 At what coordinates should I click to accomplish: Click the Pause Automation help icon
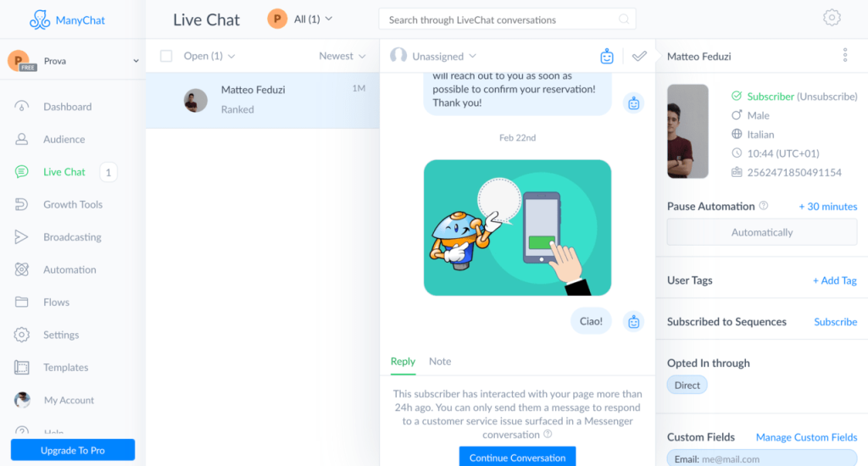point(764,206)
